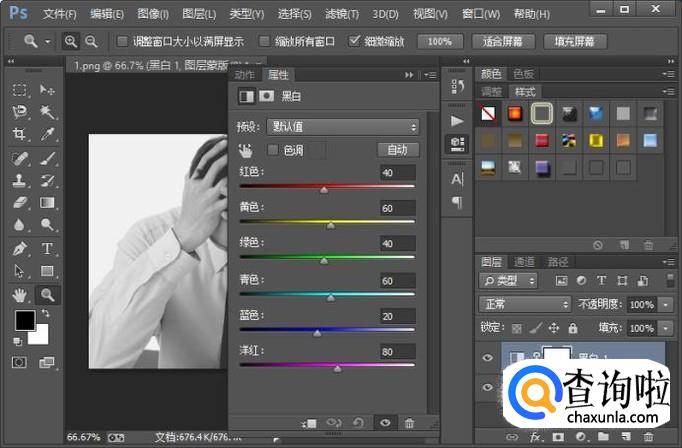The height and width of the screenshot is (448, 682).
Task: Open the 滤镜 (Filter) menu
Action: click(338, 14)
